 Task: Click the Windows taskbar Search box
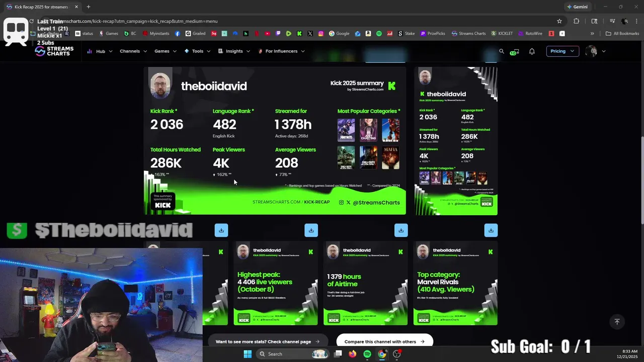tap(293, 354)
